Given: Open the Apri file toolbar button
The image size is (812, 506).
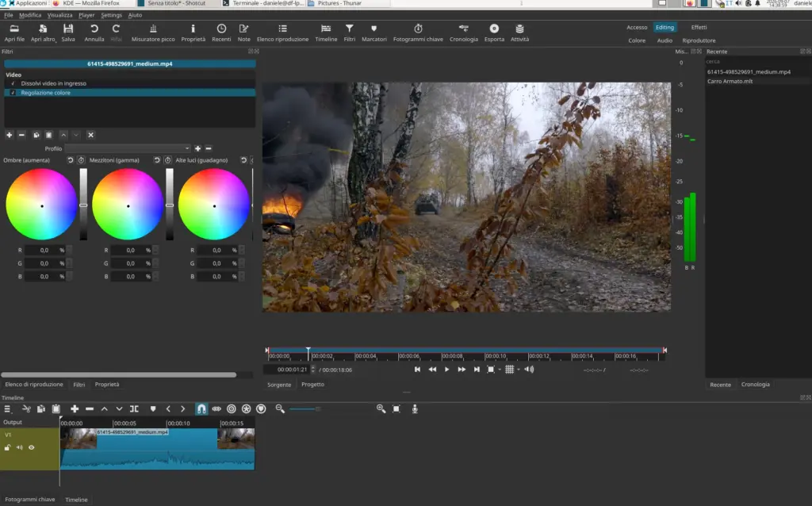Looking at the screenshot, I should pos(14,32).
